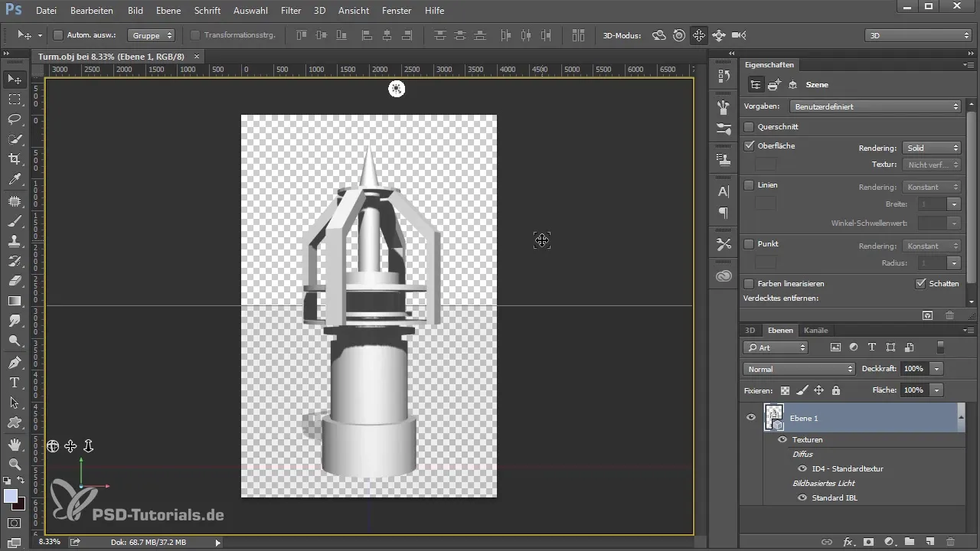
Task: Select the Eraser tool
Action: click(x=15, y=281)
